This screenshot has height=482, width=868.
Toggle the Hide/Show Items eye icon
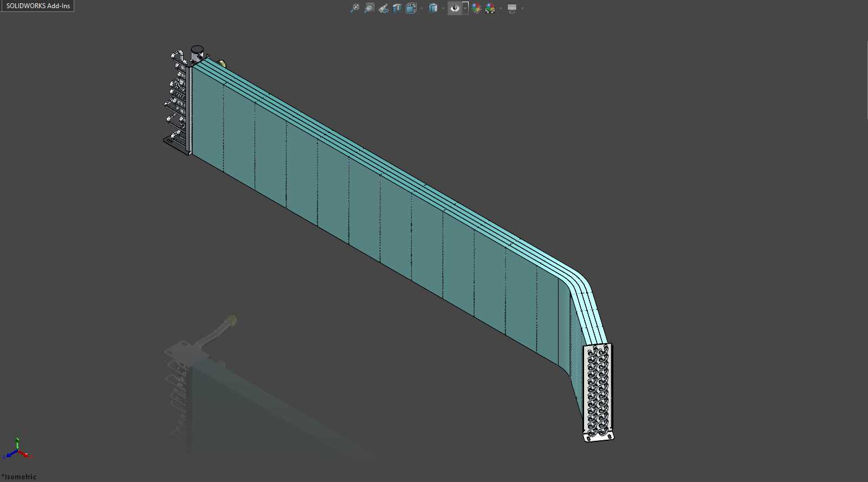pos(455,8)
